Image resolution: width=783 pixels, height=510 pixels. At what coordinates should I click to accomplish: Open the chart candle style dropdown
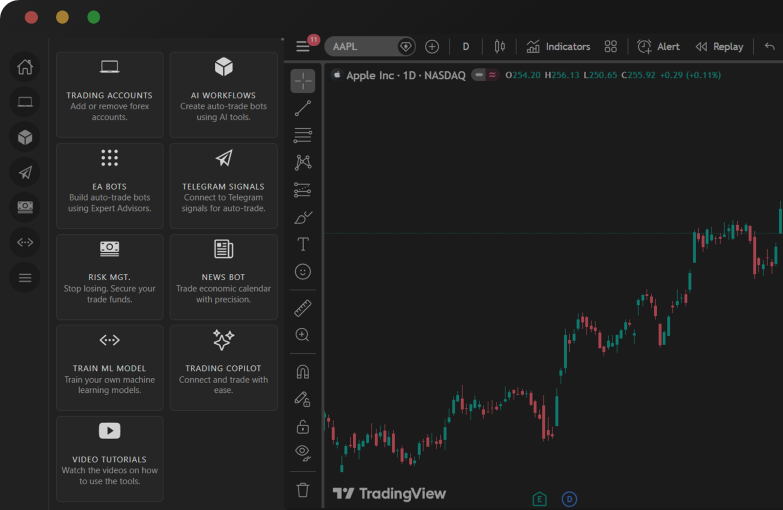499,46
